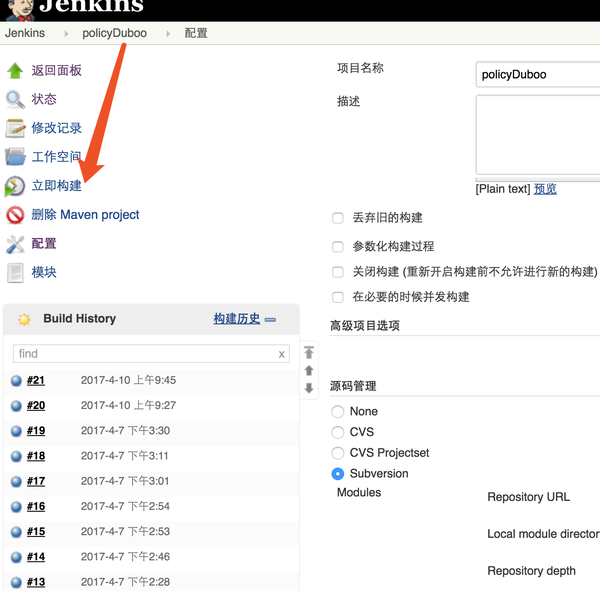Open build #14 link
Screen dimensions: 600x591
pos(36,557)
